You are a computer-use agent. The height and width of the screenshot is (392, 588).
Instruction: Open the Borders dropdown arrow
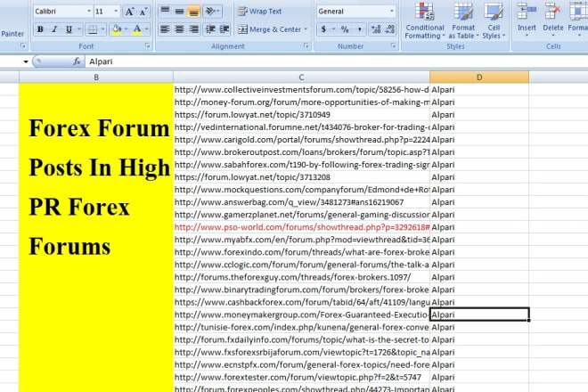pyautogui.click(x=102, y=29)
